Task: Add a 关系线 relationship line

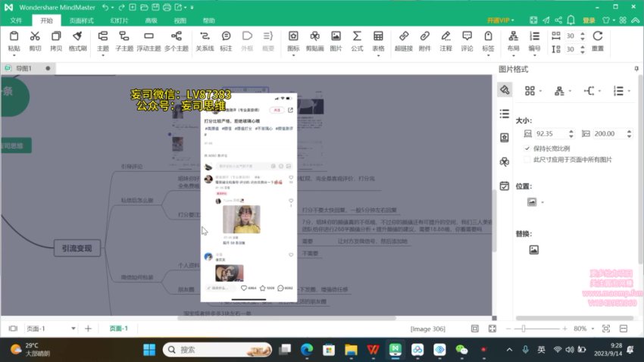Action: 205,40
